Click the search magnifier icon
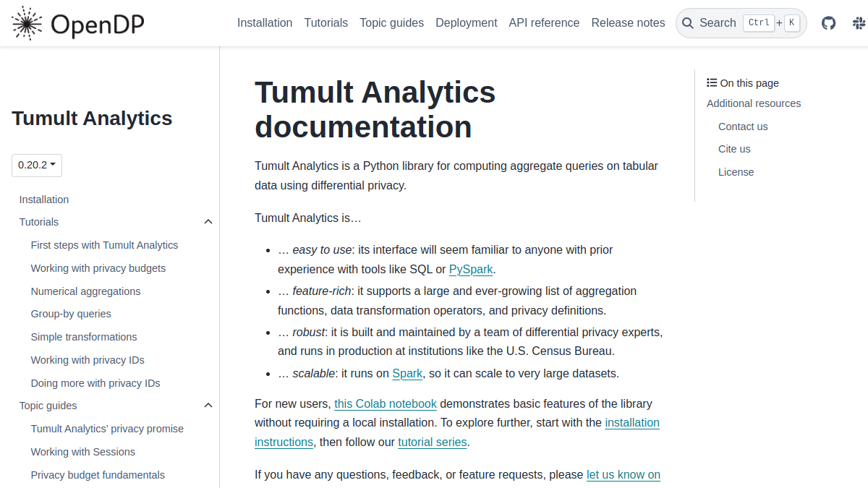This screenshot has height=488, width=868. coord(688,23)
